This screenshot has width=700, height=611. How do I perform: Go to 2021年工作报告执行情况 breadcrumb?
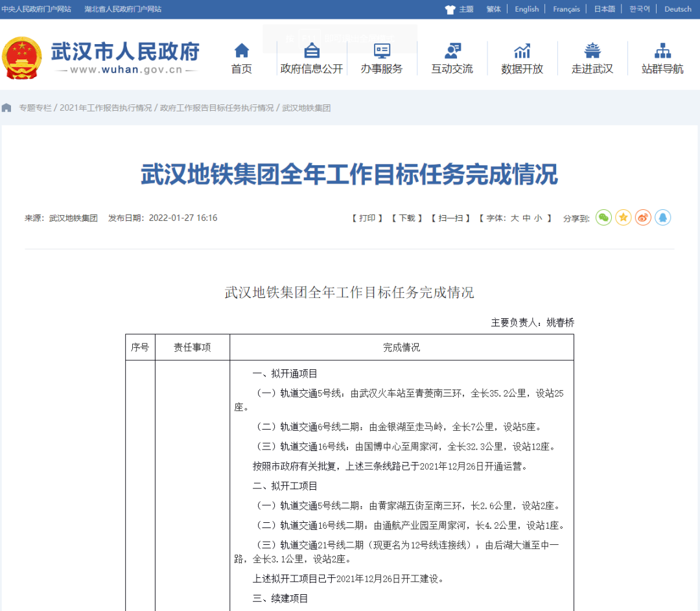coord(106,108)
